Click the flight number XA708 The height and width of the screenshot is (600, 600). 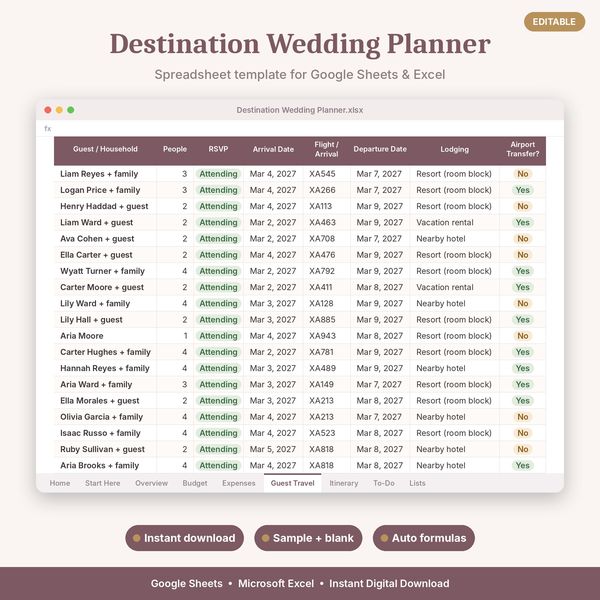(x=322, y=238)
